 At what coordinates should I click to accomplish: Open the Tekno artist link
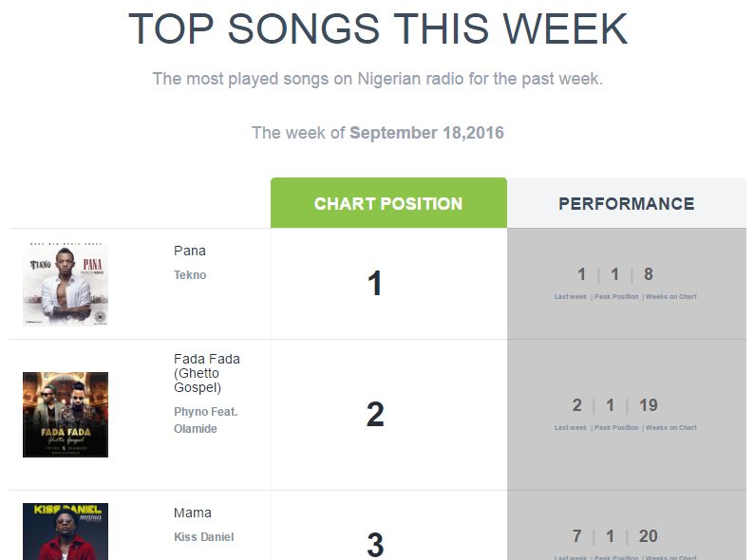point(190,275)
